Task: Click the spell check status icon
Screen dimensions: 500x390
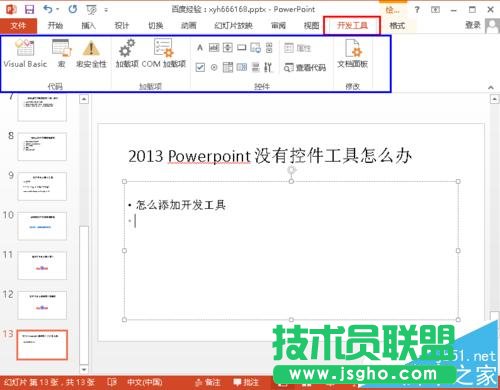Action: click(112, 382)
